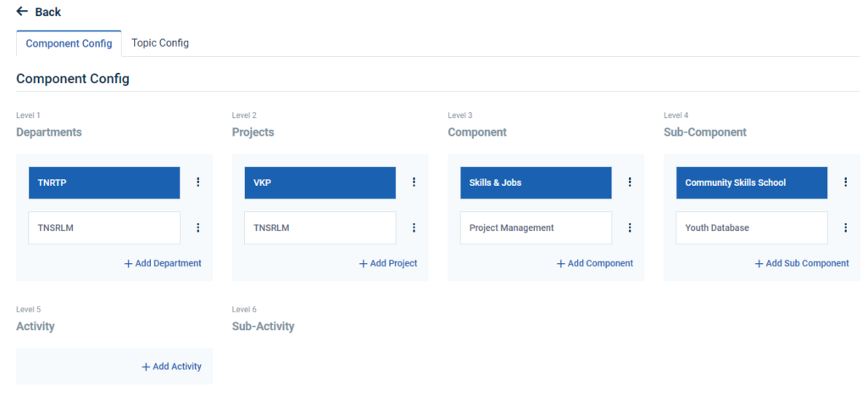This screenshot has height=398, width=868.
Task: Add a new Component
Action: point(595,263)
